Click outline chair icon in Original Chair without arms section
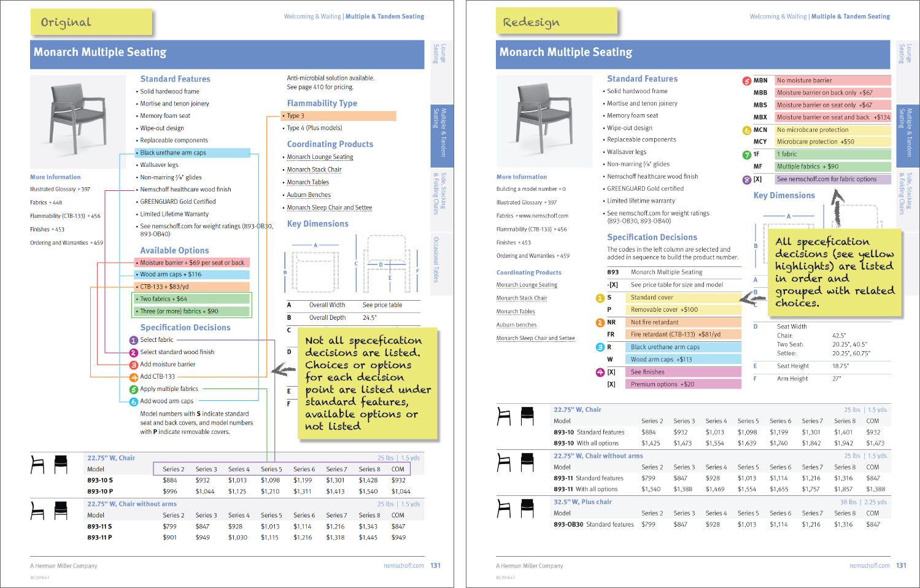 click(x=37, y=511)
